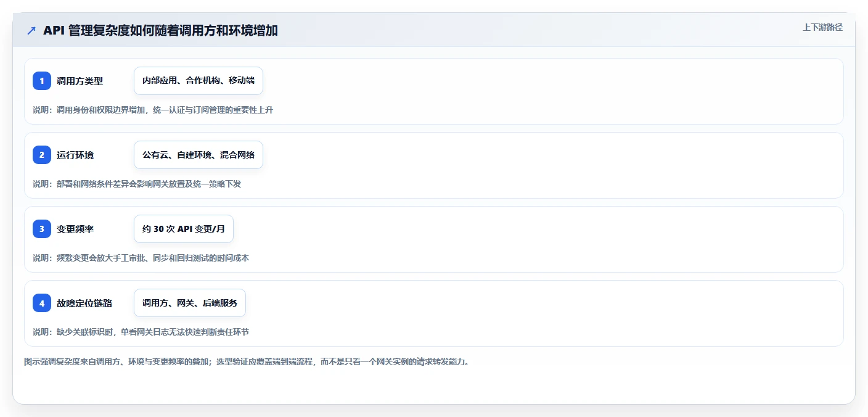
Task: Click the number 2 badge for 运行环境
Action: 42,155
